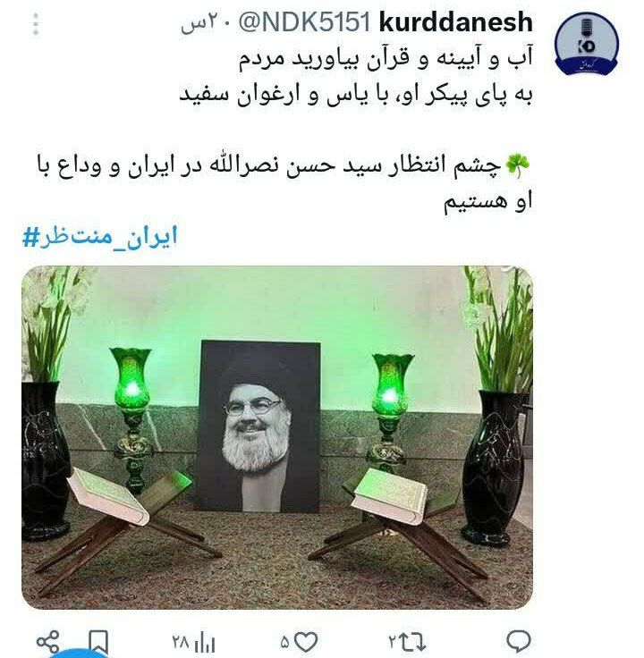Click the sentence mentioning سید حسن نصرالله
Screen dimensions: 644x658
pyautogui.click(x=285, y=184)
